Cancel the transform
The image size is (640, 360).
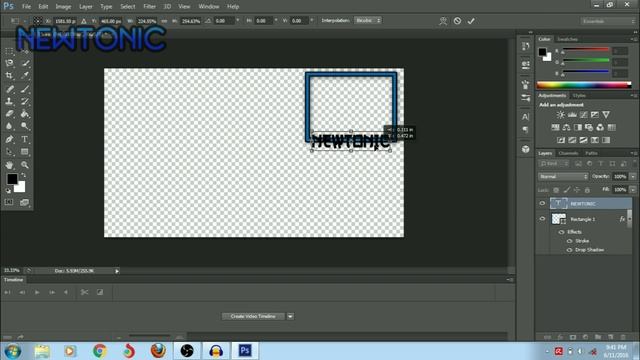click(x=457, y=21)
